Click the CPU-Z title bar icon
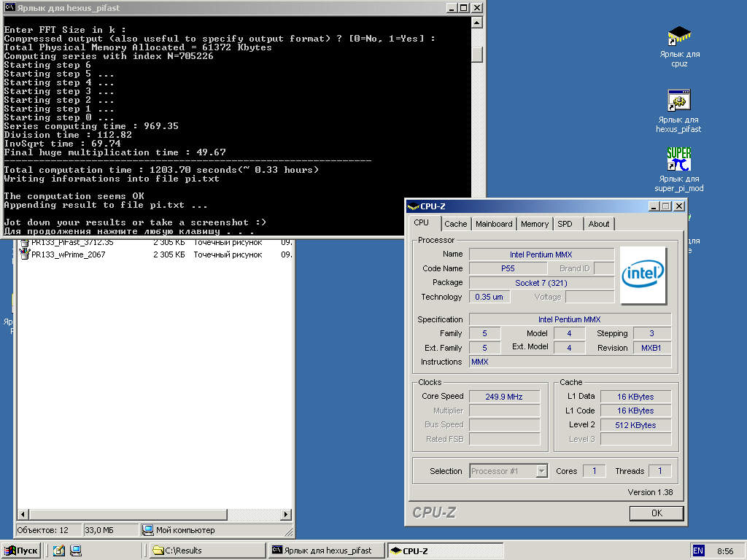 (x=413, y=206)
